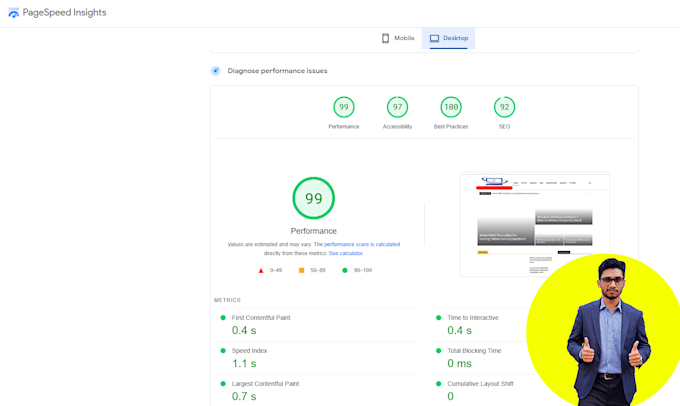This screenshot has height=406, width=680.
Task: Click the Largest Contentful Paint label
Action: pyautogui.click(x=265, y=383)
